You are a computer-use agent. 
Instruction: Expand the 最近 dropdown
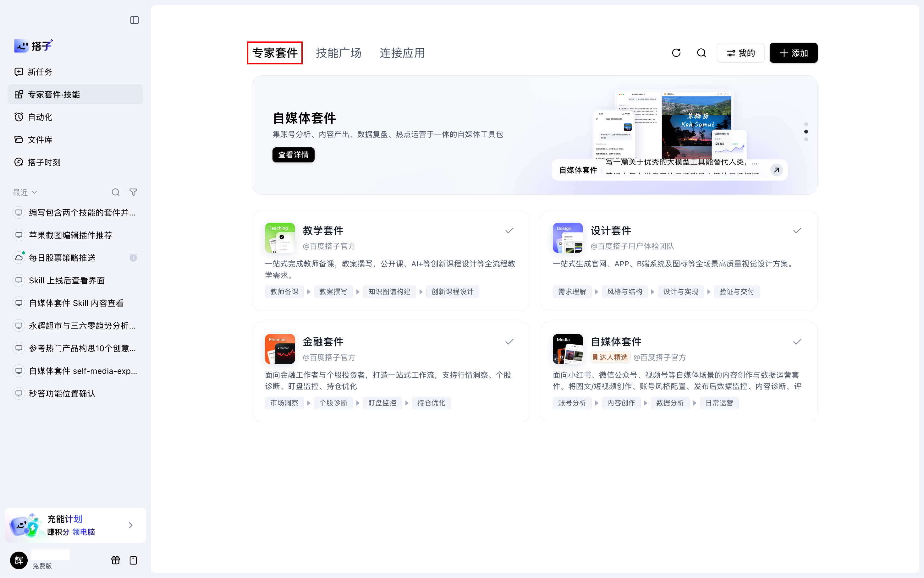click(25, 192)
